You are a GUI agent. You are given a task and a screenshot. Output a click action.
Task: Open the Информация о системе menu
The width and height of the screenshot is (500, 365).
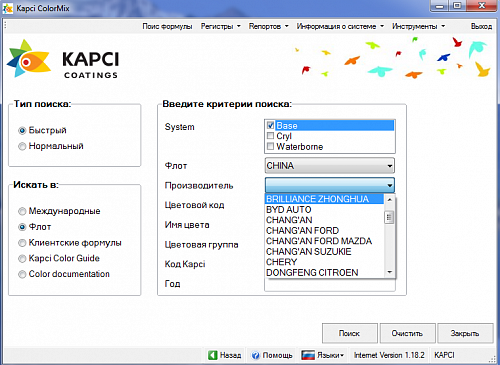[x=340, y=26]
